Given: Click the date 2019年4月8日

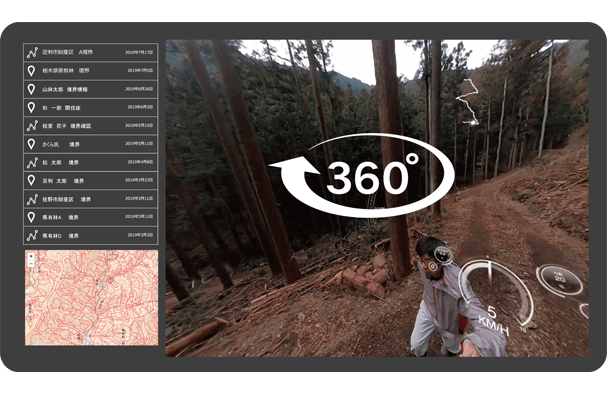Looking at the screenshot, I should (x=140, y=162).
